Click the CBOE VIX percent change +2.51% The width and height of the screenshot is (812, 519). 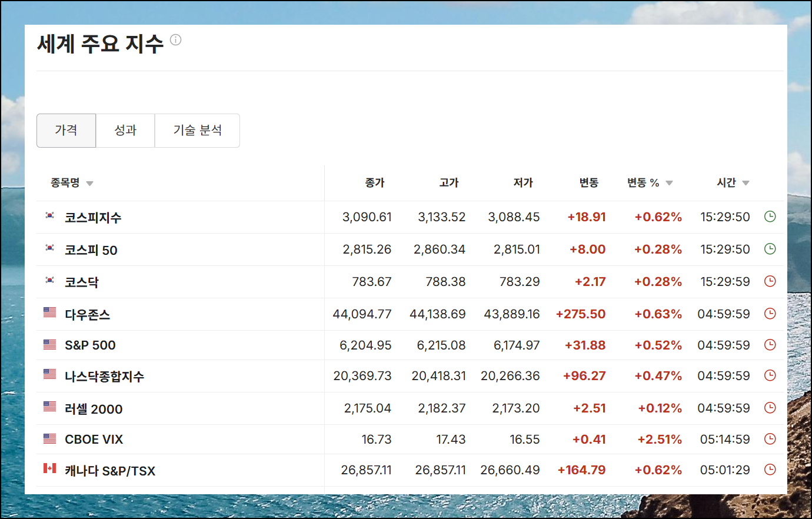[660, 440]
